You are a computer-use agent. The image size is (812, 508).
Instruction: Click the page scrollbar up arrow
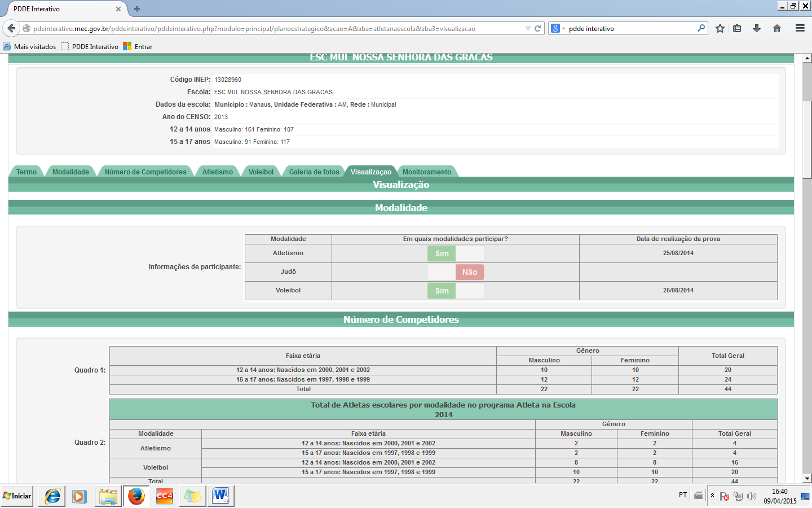pos(807,58)
